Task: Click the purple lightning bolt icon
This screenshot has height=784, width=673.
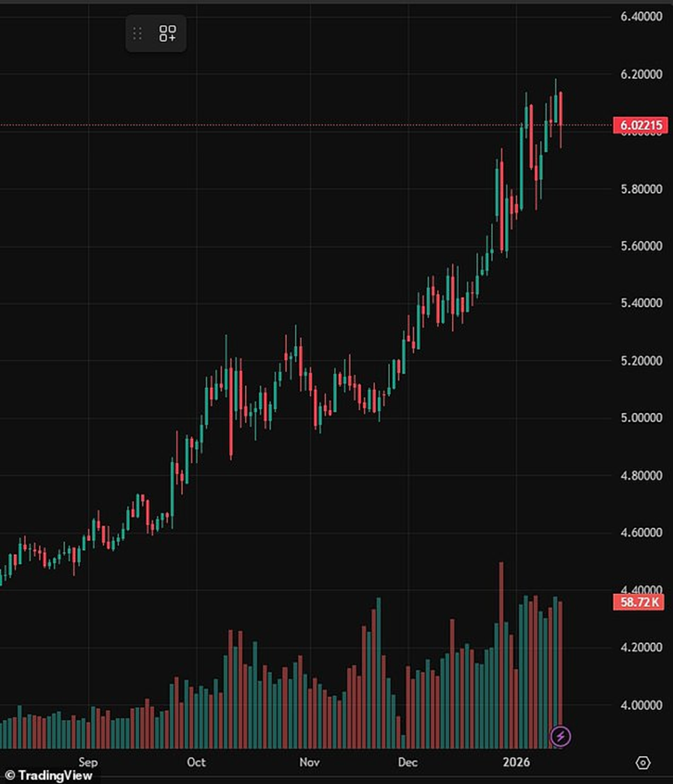Action: coord(561,735)
